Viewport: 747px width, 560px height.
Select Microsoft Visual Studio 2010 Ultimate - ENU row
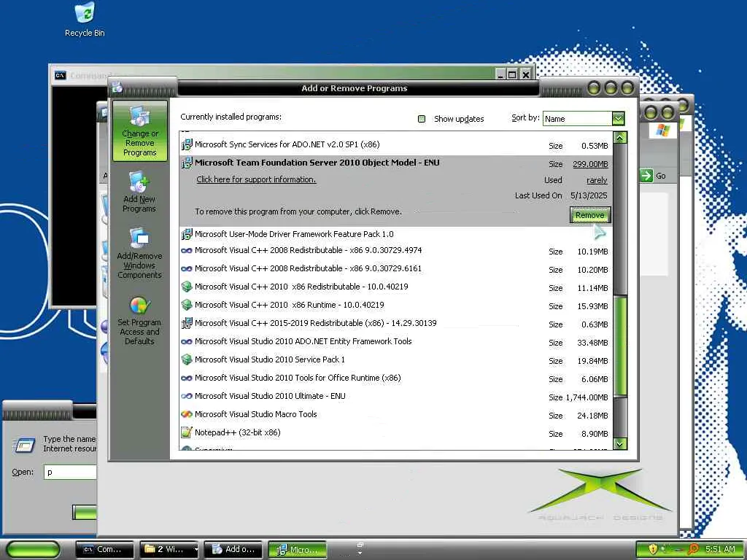(x=396, y=396)
